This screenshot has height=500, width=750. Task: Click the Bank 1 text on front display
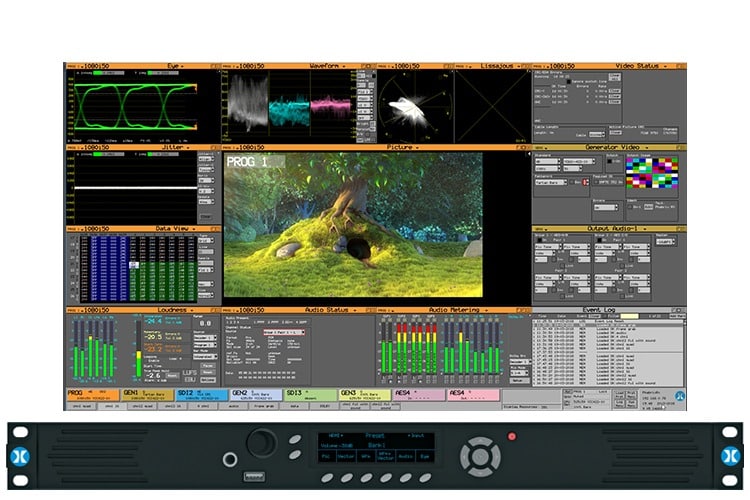(377, 445)
